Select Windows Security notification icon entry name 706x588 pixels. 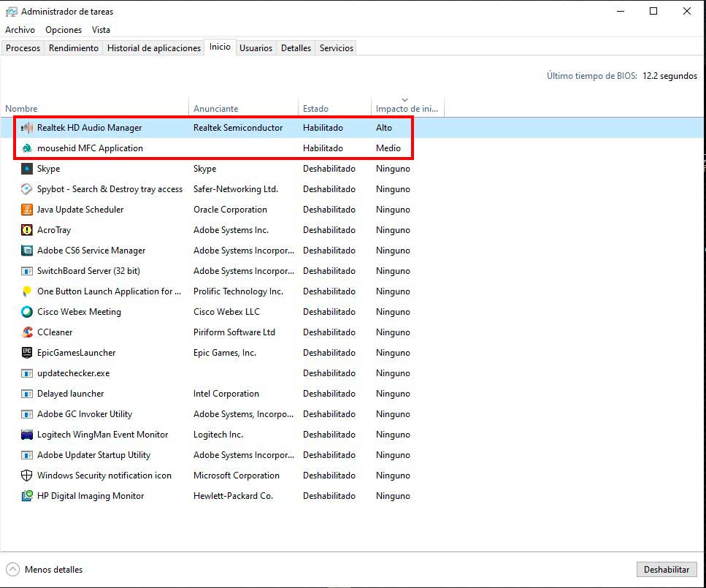(104, 476)
